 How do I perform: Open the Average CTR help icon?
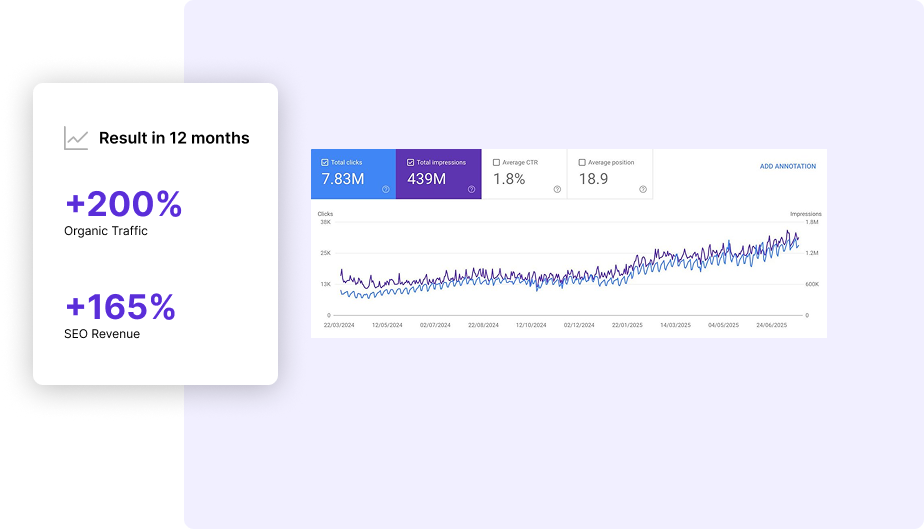click(557, 189)
